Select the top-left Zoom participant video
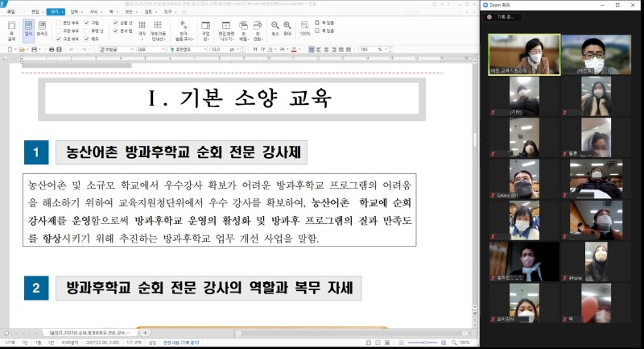The image size is (644, 349). [524, 53]
